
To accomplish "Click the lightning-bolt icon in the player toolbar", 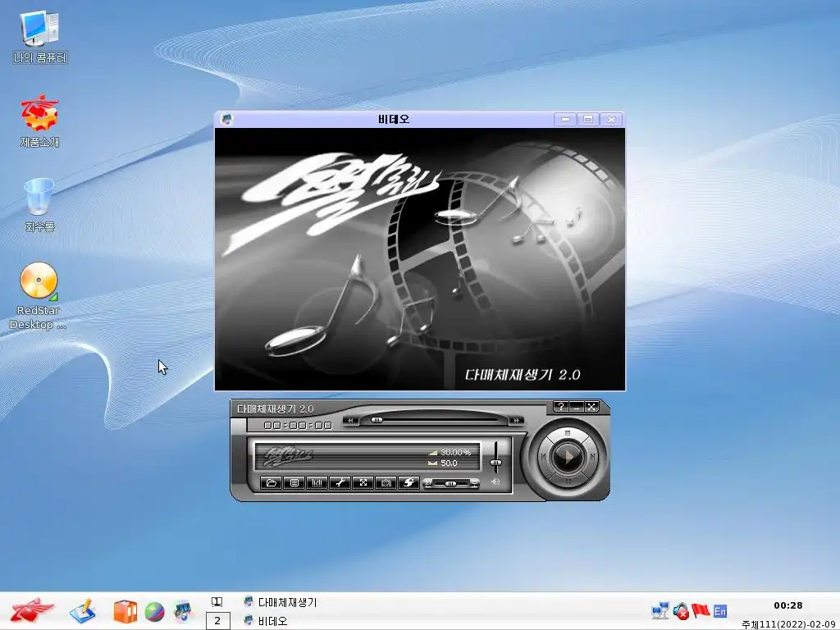I will point(409,482).
